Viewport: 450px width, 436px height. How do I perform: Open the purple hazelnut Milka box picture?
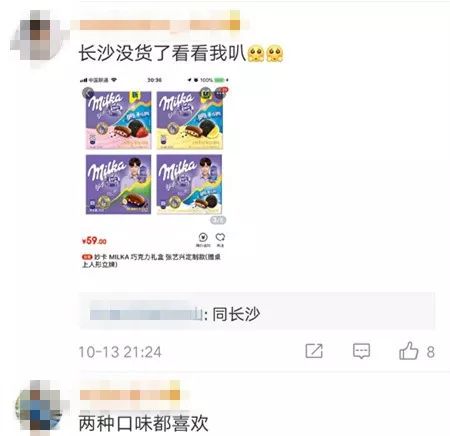coord(118,184)
